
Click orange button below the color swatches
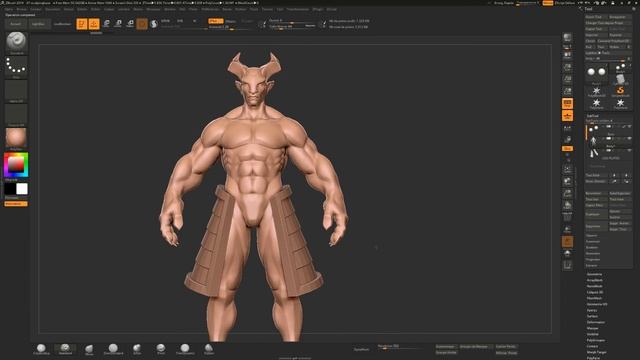16,204
